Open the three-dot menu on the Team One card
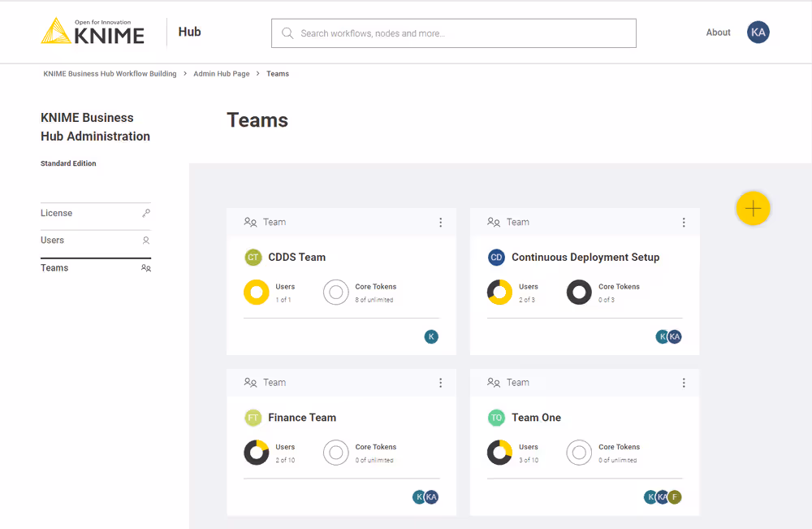Viewport: 812px width, 529px height. coord(684,382)
